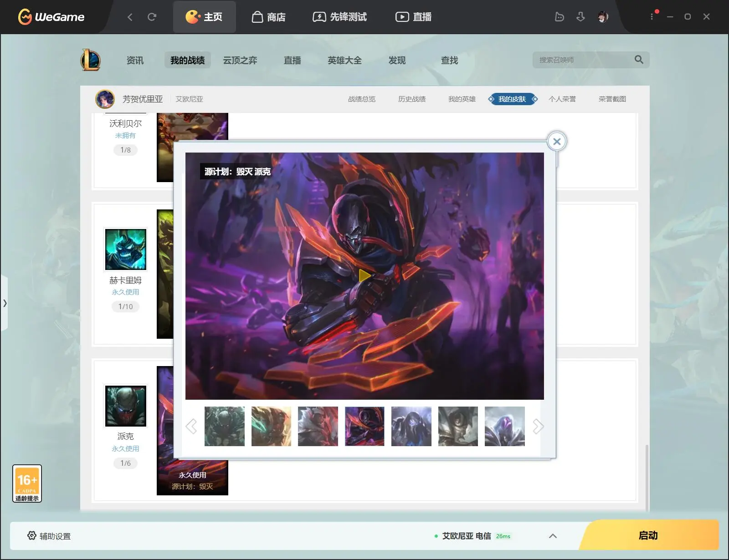Screen dimensions: 729x560
Task: Open the 先锋测试 tab
Action: 339,17
